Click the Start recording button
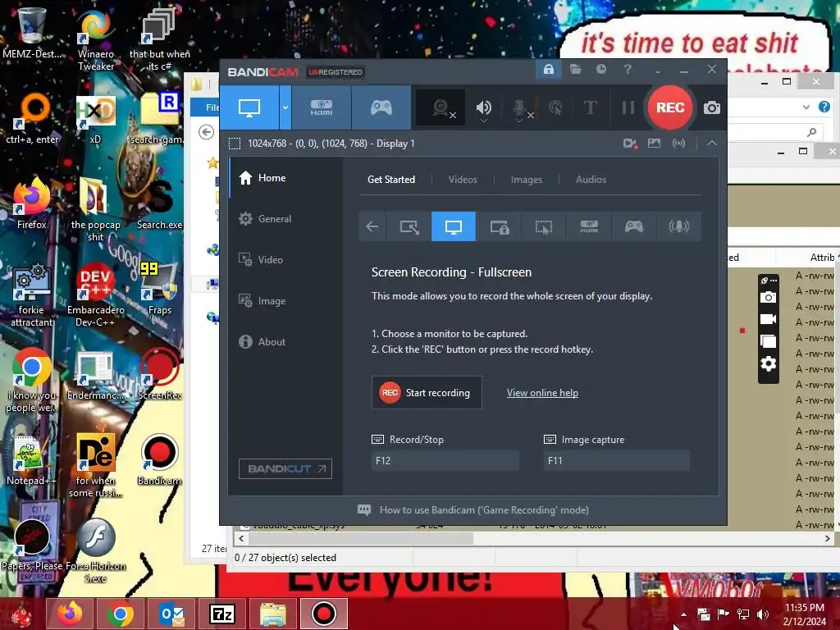 coord(427,393)
